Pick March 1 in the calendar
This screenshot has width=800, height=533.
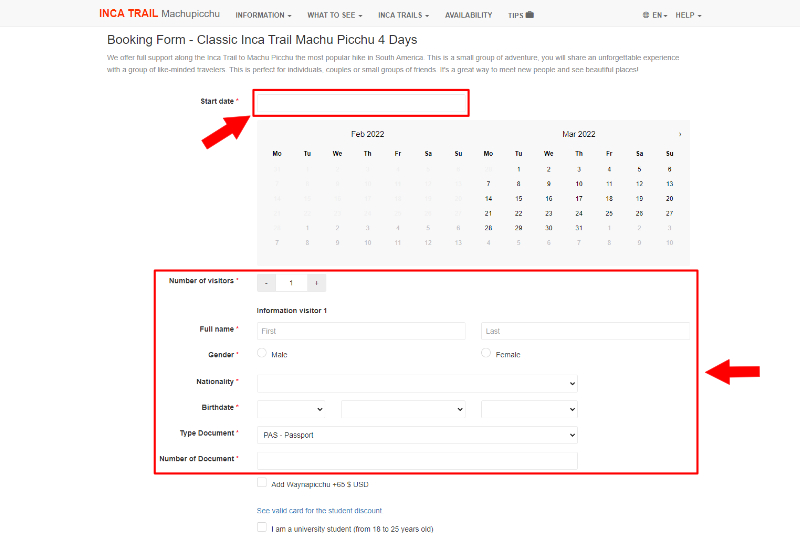tap(518, 169)
